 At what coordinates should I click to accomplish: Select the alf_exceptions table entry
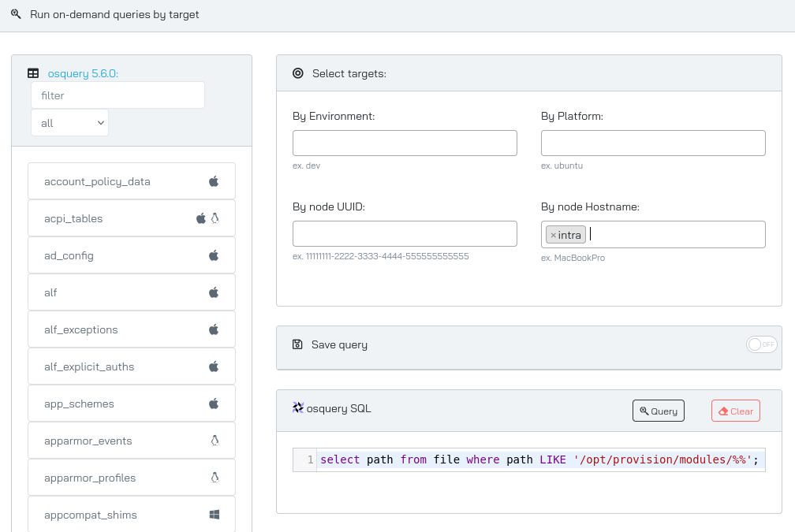[132, 329]
